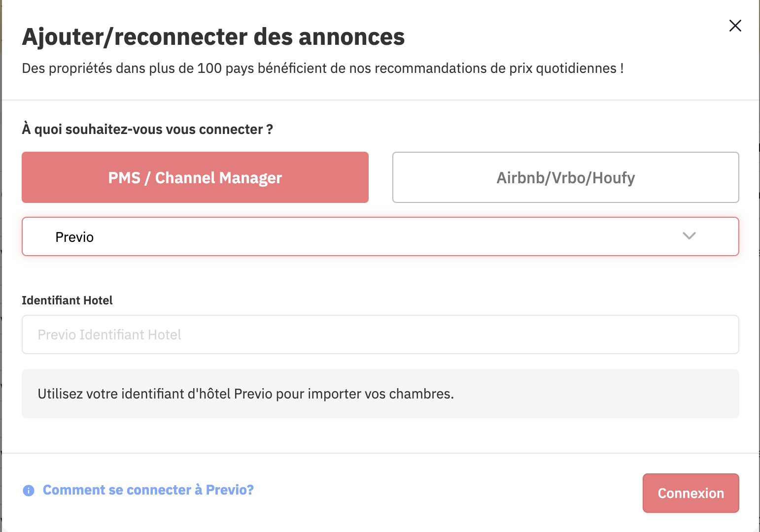The width and height of the screenshot is (760, 532).
Task: Click the Ajouter/reconnecter des annonces heading
Action: (x=213, y=37)
